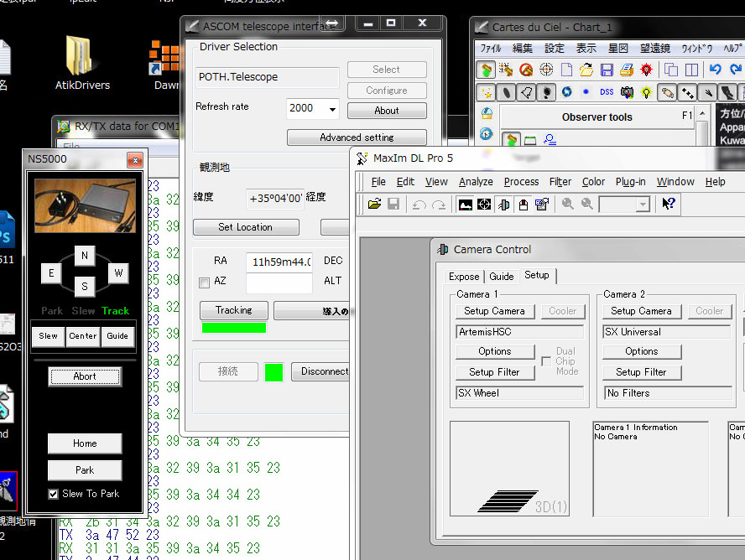Click connect telescope icon in Cartes du Ciel
The width and height of the screenshot is (745, 560).
coord(486,70)
